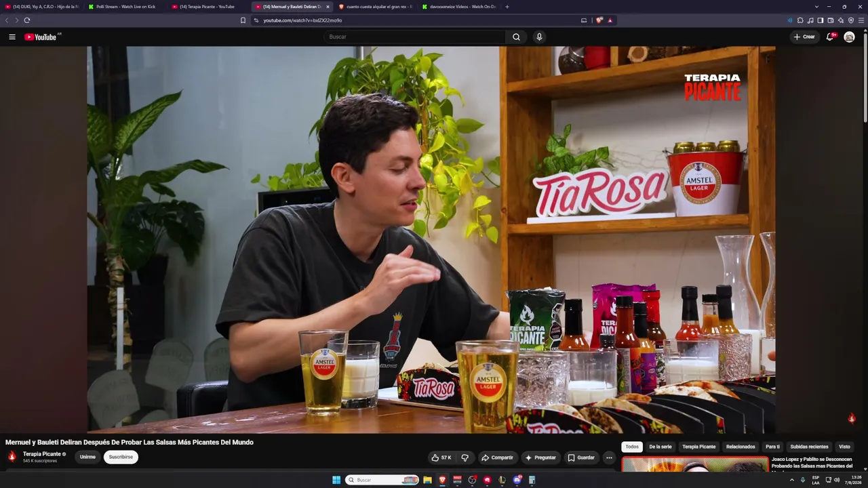The height and width of the screenshot is (488, 868).
Task: Click the Suscribirse button
Action: (x=121, y=457)
